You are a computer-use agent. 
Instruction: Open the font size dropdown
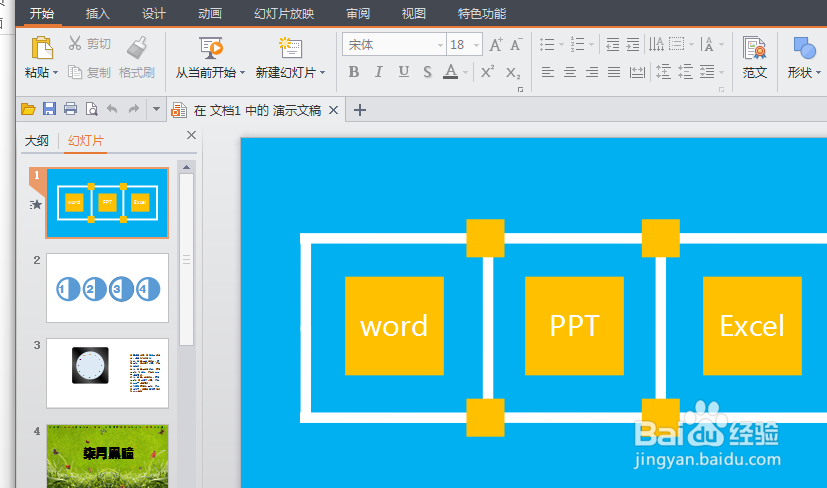click(x=477, y=45)
